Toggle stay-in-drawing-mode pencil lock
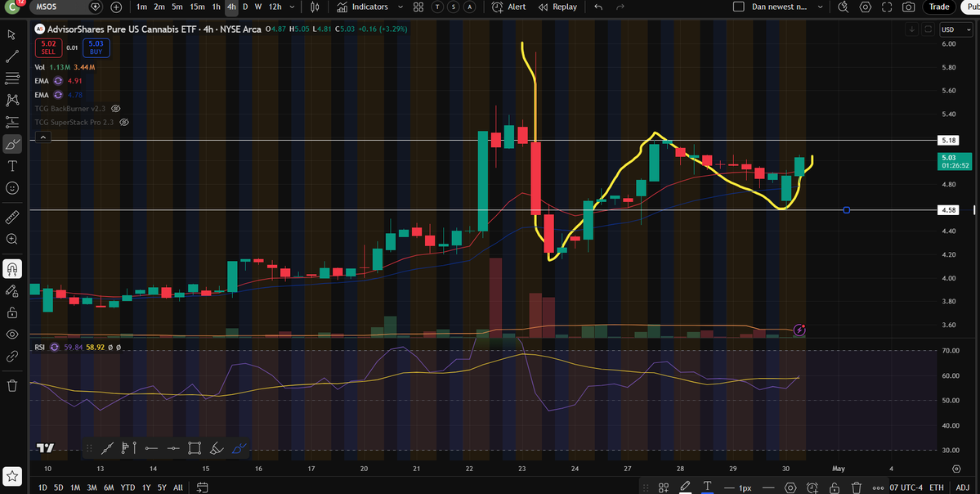This screenshot has height=494, width=980. [12, 291]
